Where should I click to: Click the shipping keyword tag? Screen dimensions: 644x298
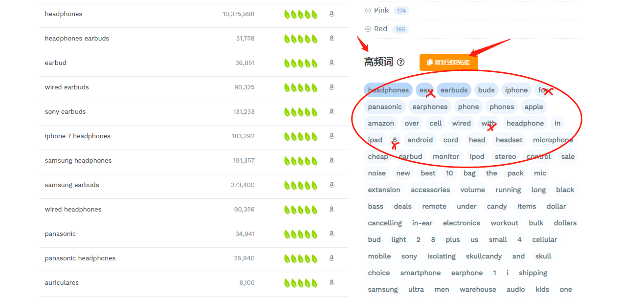[x=533, y=273]
